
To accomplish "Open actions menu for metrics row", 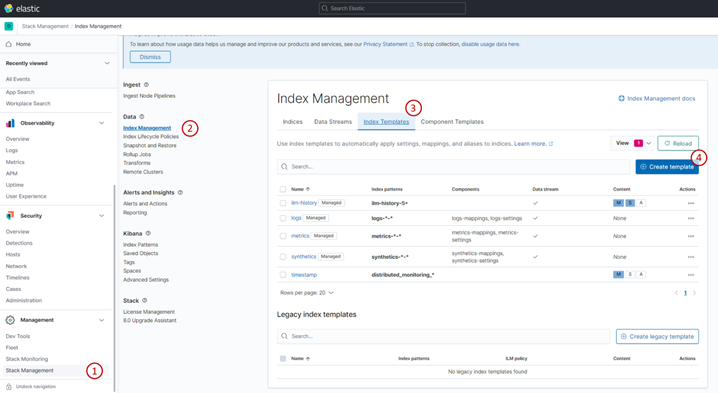I will pyautogui.click(x=691, y=236).
